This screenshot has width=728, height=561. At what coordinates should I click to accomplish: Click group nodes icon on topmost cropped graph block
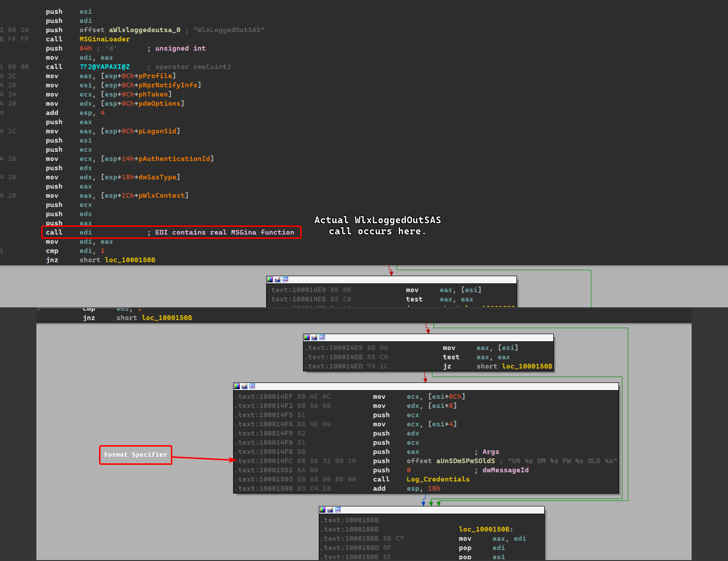(285, 280)
